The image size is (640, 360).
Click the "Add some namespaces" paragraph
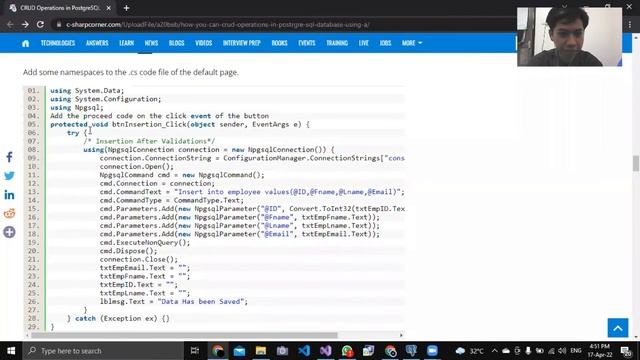pos(131,72)
